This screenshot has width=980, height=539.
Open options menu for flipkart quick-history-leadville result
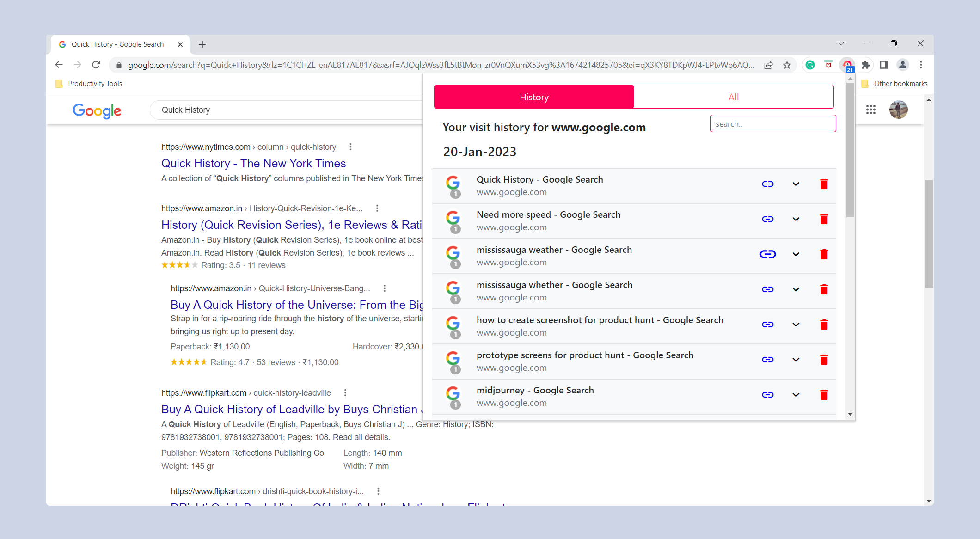coord(345,393)
